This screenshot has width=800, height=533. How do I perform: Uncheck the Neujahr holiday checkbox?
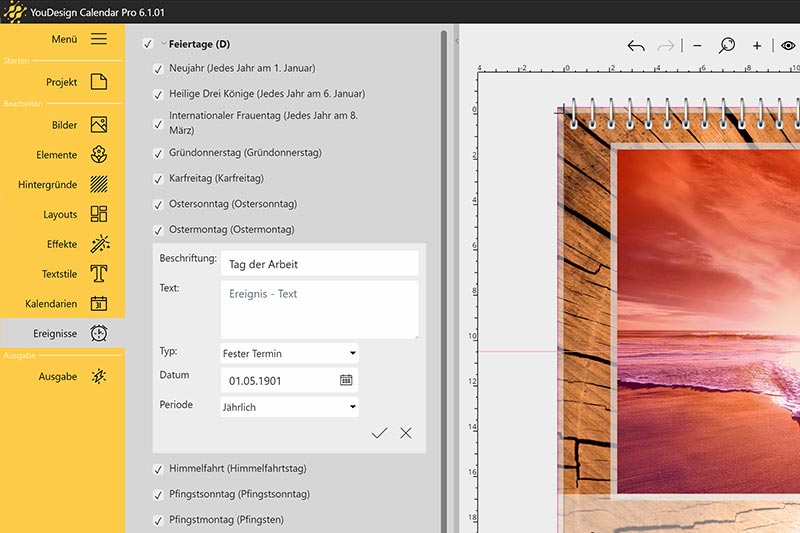pos(158,69)
